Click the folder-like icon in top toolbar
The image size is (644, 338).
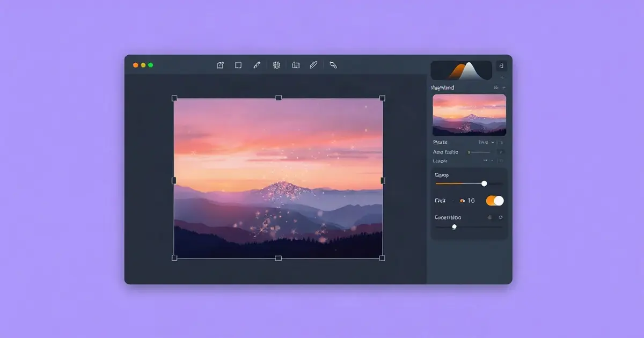coord(296,65)
